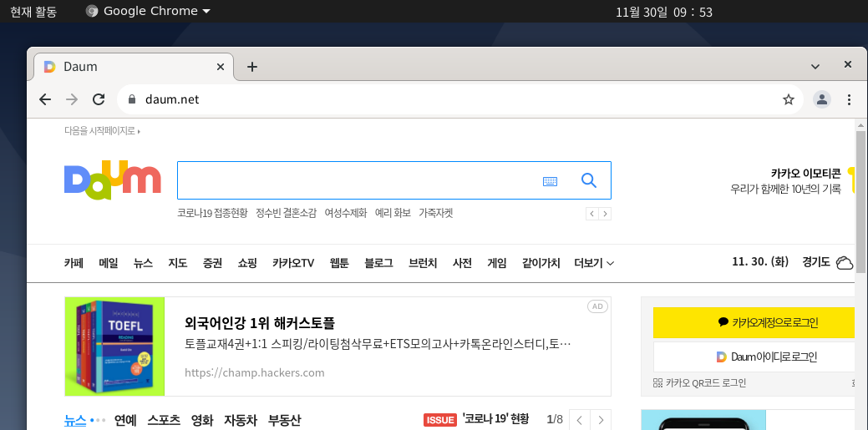Select the 영화 news tab
The image size is (868, 430).
(x=202, y=421)
